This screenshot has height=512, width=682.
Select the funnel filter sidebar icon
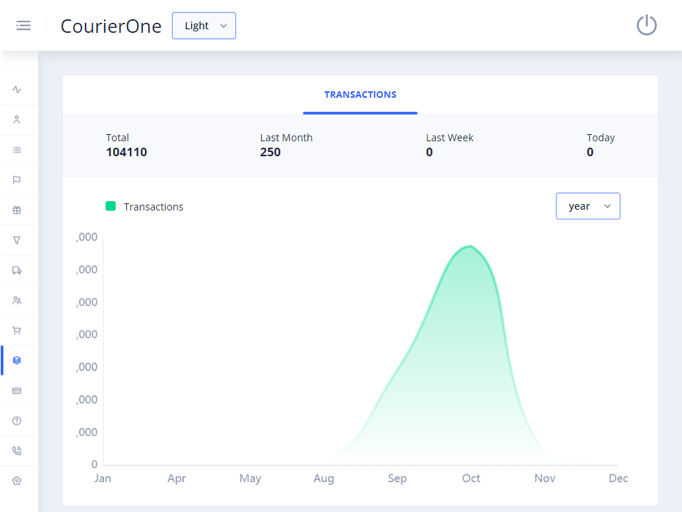click(x=17, y=240)
